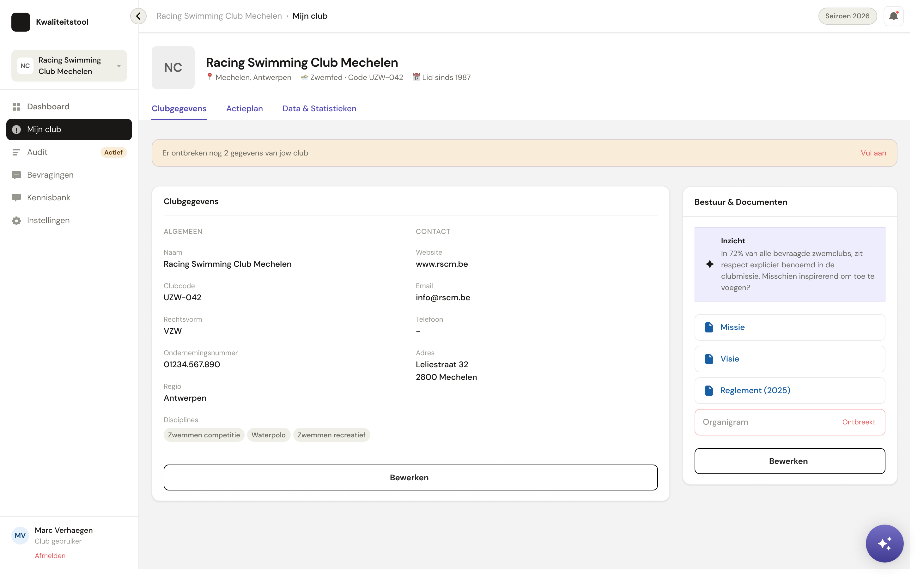The image size is (924, 584).
Task: Go to Dashboard in the sidebar
Action: 69,107
